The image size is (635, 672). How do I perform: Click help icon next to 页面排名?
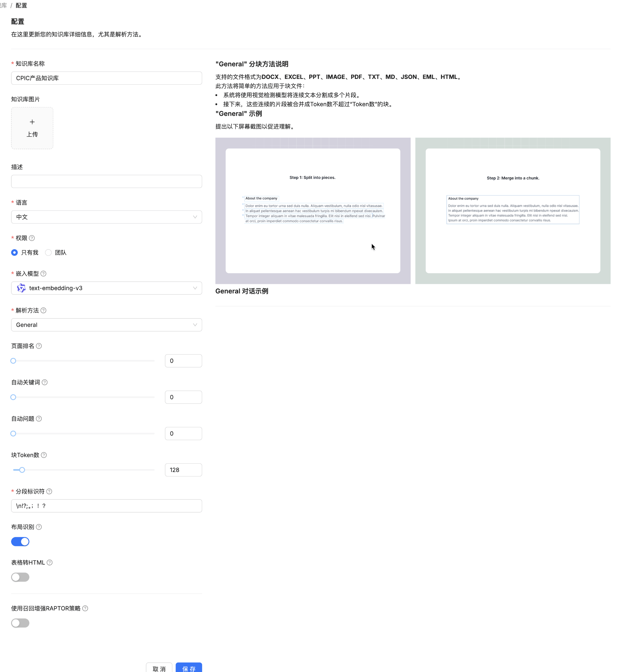[x=39, y=346]
